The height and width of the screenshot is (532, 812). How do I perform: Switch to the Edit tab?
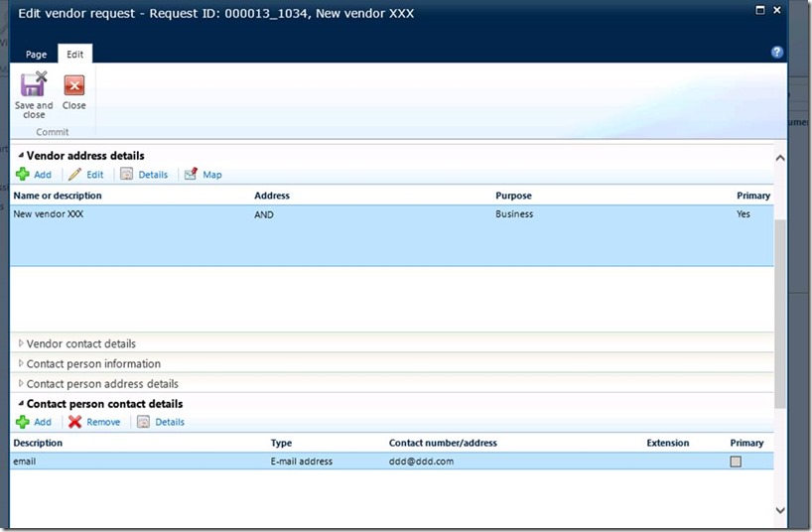(74, 55)
